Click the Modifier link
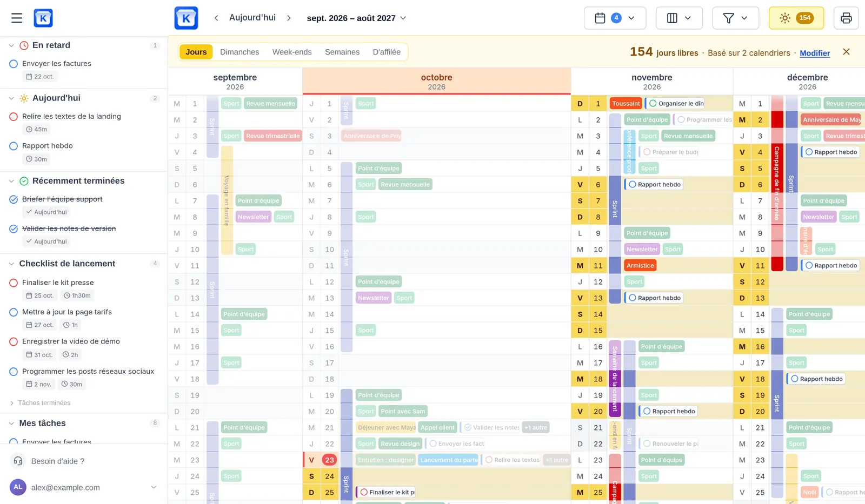 tap(815, 53)
